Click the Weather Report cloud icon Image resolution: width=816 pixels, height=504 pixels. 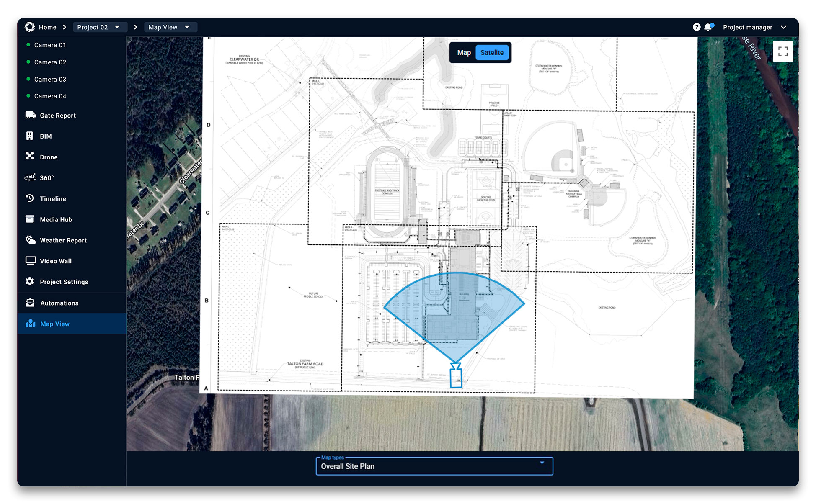30,240
